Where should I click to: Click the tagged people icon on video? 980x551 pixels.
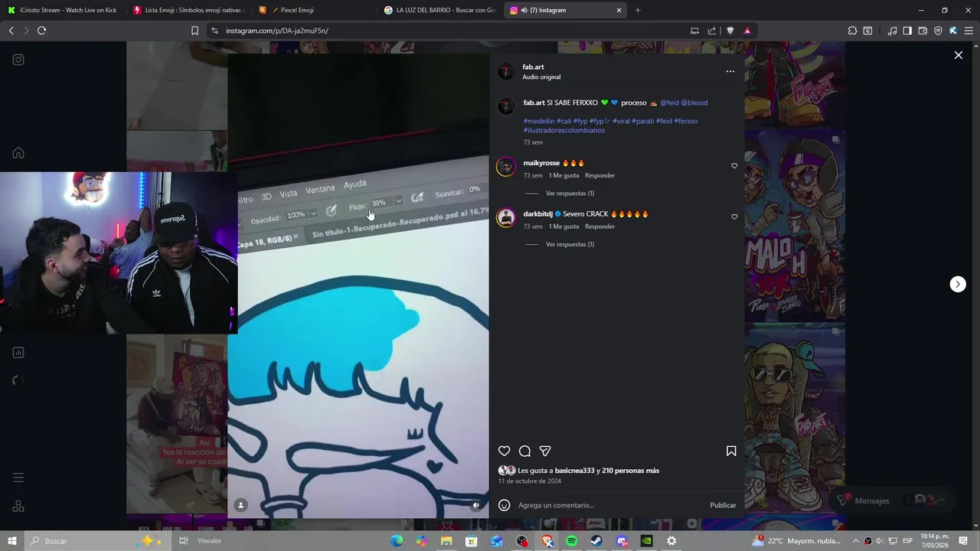coord(240,505)
